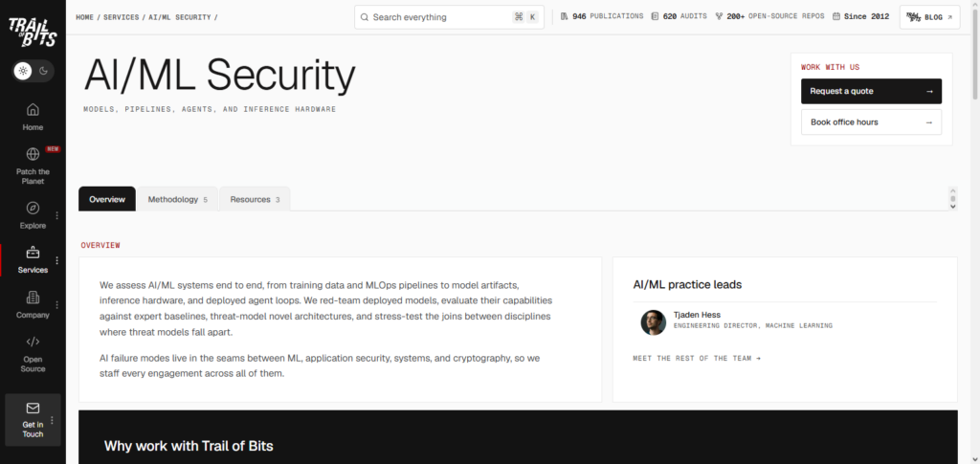980x464 pixels.
Task: Open 620 Audits stat link
Action: pyautogui.click(x=679, y=17)
